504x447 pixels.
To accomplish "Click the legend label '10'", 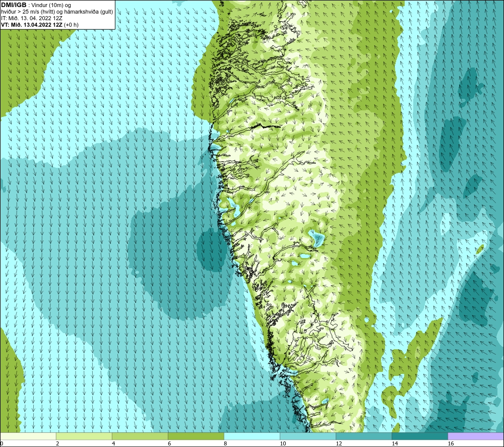I will coord(283,443).
